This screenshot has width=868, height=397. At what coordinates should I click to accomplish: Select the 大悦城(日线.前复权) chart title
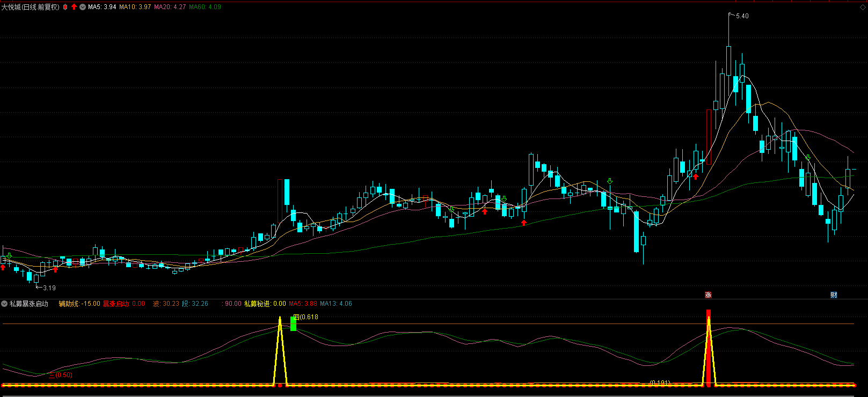click(x=31, y=7)
